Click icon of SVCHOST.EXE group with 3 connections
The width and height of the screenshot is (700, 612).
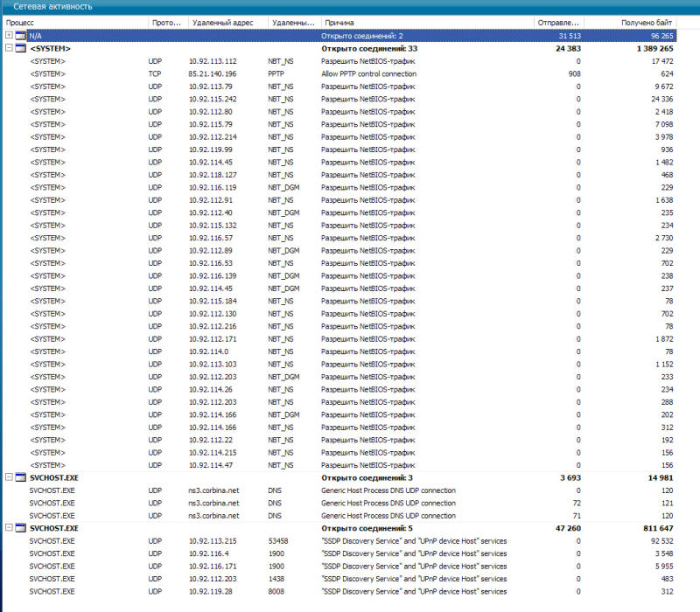[x=21, y=478]
